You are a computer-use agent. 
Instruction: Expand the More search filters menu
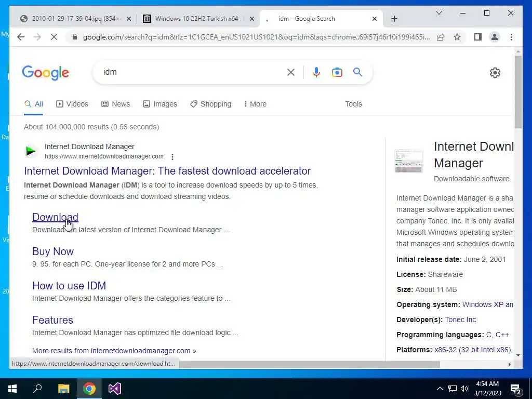click(x=255, y=104)
